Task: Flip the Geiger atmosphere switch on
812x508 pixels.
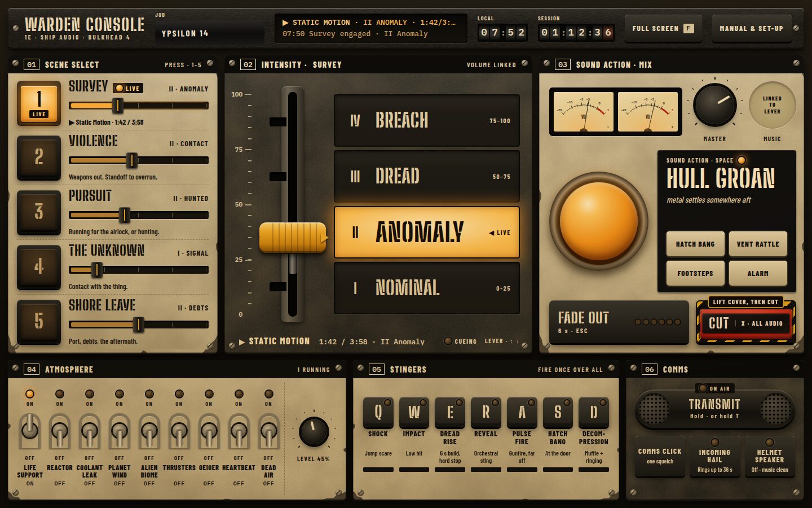Action: pos(209,431)
